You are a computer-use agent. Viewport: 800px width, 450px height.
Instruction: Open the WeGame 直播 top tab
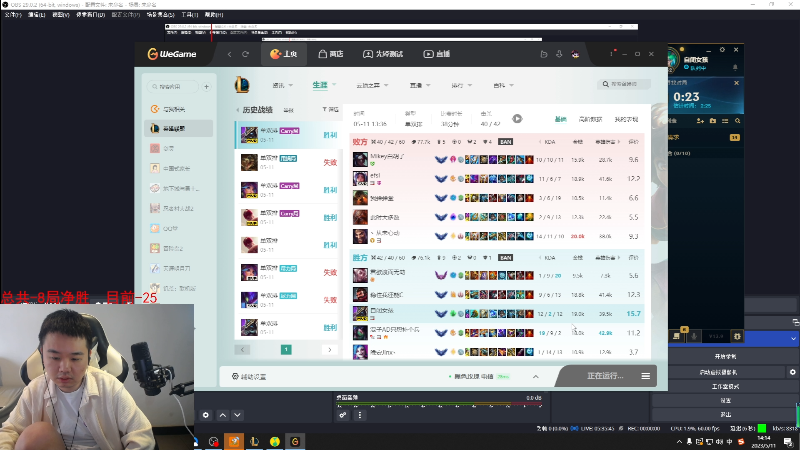tap(437, 54)
